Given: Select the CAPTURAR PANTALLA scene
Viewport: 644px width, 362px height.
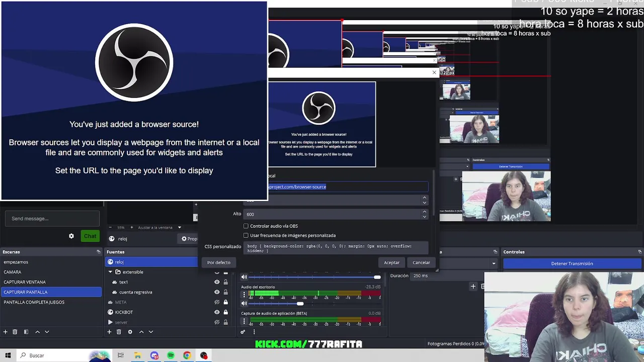Looking at the screenshot, I should tap(51, 292).
